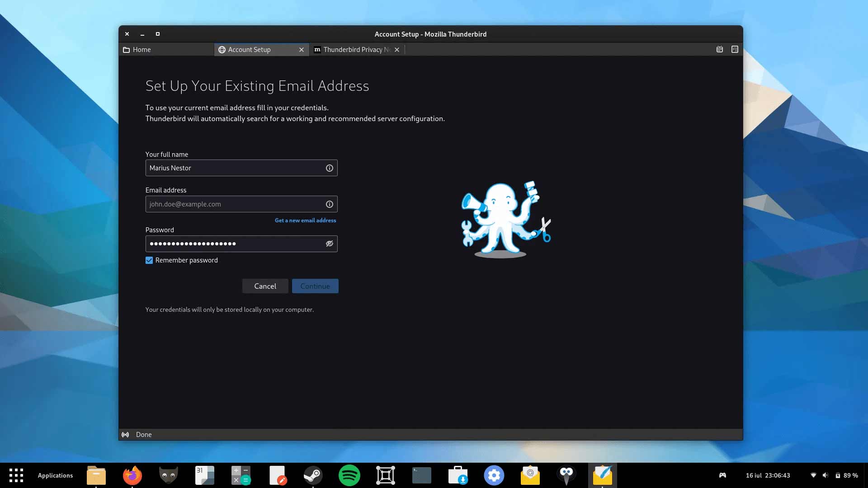Viewport: 868px width, 488px height.
Task: Click the volume speaker tray icon
Action: pos(826,475)
